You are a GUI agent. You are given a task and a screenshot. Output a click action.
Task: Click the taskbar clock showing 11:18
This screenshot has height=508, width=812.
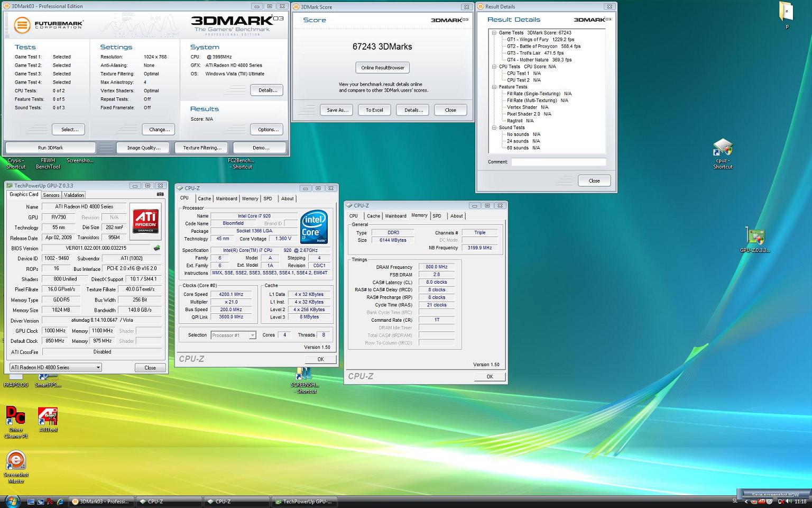click(x=800, y=501)
